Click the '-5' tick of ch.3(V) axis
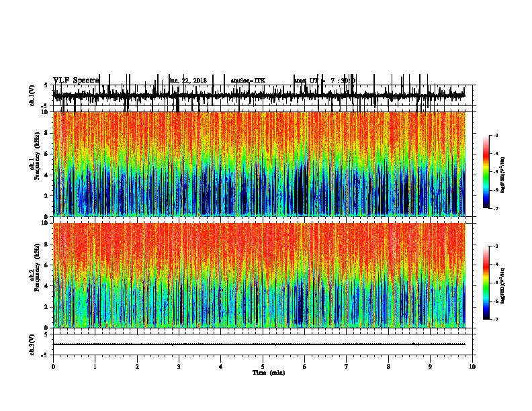Viewport: 532px width, 411px height. tap(46, 355)
